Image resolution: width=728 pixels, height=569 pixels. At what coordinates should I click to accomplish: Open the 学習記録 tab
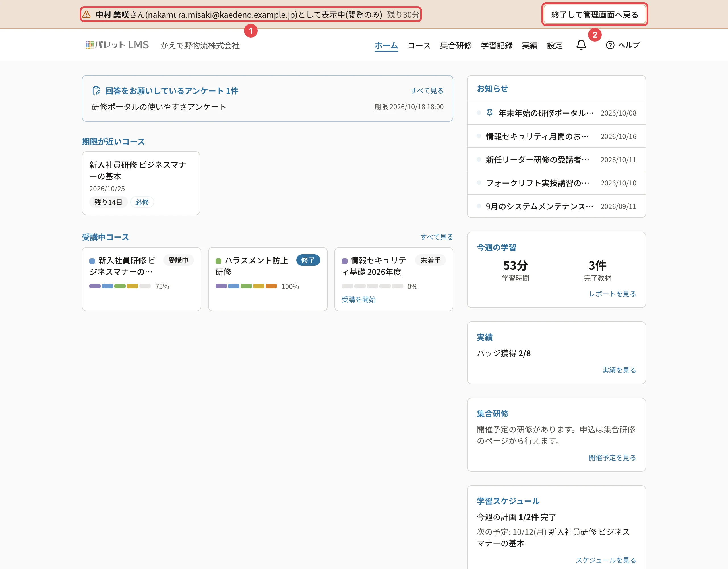[x=497, y=45]
